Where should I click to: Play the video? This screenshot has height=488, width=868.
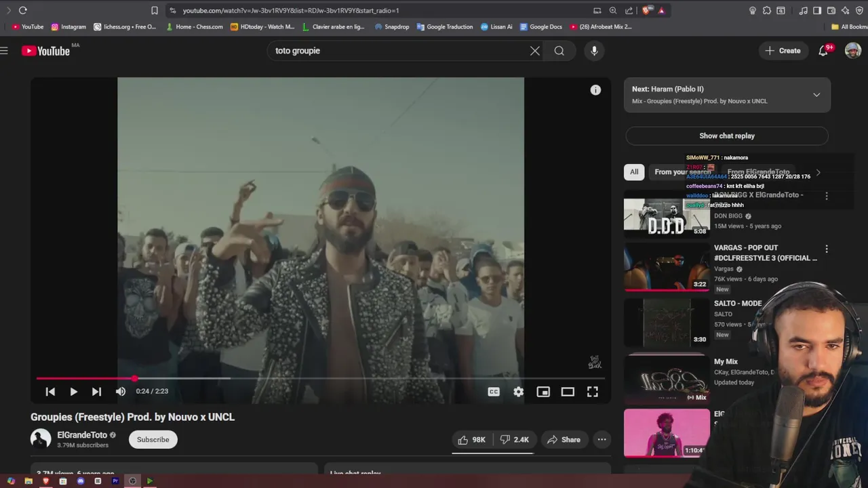pyautogui.click(x=73, y=392)
